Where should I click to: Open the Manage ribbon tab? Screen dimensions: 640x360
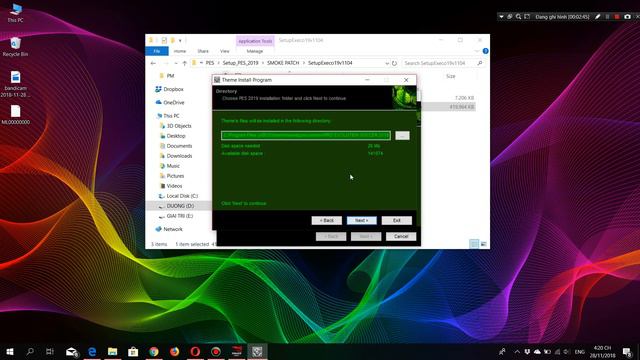(x=255, y=51)
